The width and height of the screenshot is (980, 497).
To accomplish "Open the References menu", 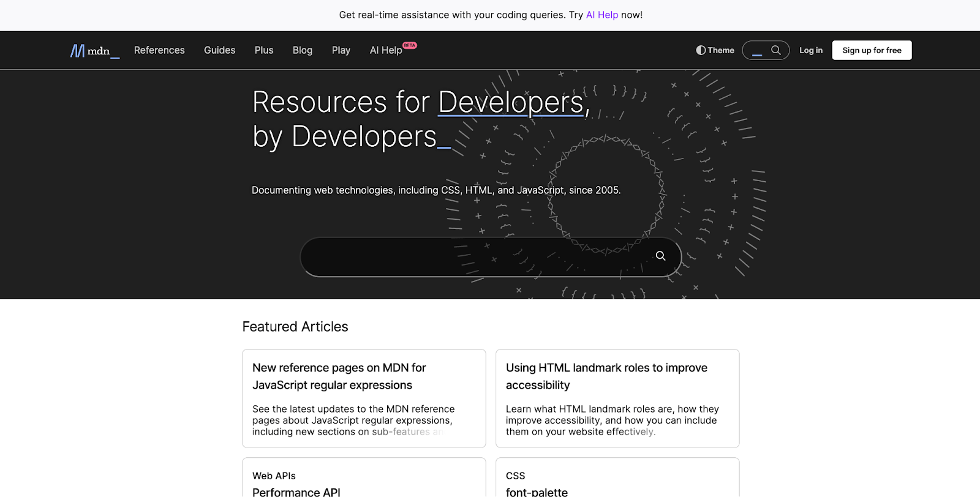I will click(x=159, y=50).
